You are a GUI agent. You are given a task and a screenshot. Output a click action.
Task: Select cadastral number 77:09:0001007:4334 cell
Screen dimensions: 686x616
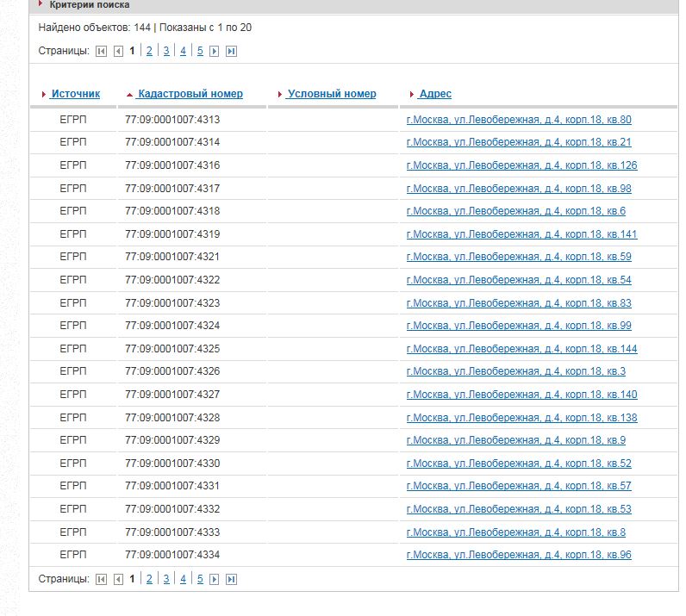click(172, 555)
